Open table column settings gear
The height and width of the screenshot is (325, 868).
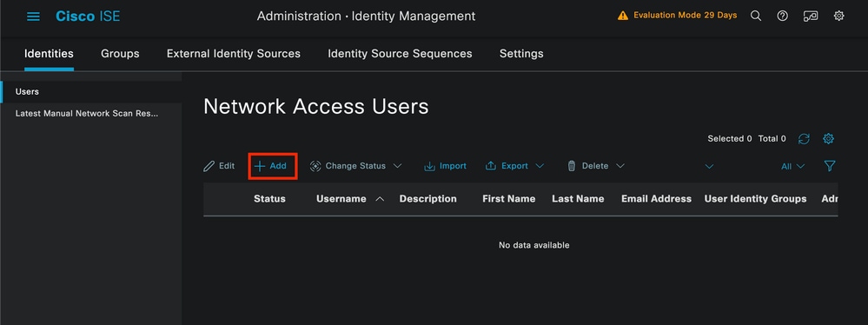[828, 139]
